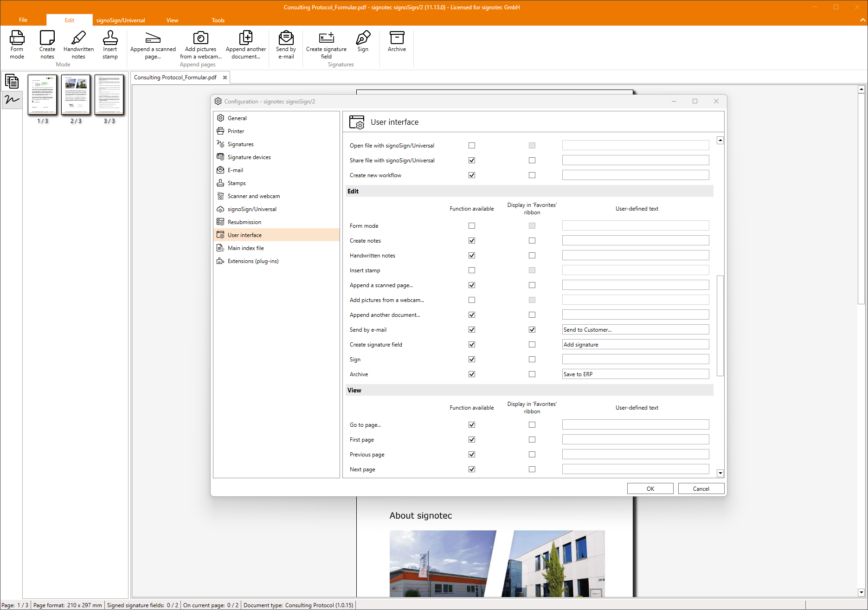Click user-defined text field for Sign

point(636,360)
